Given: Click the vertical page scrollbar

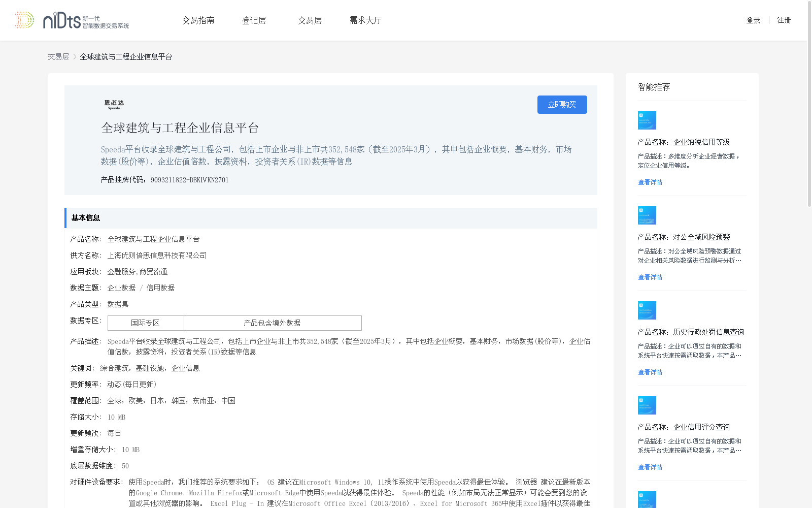Looking at the screenshot, I should point(809,104).
